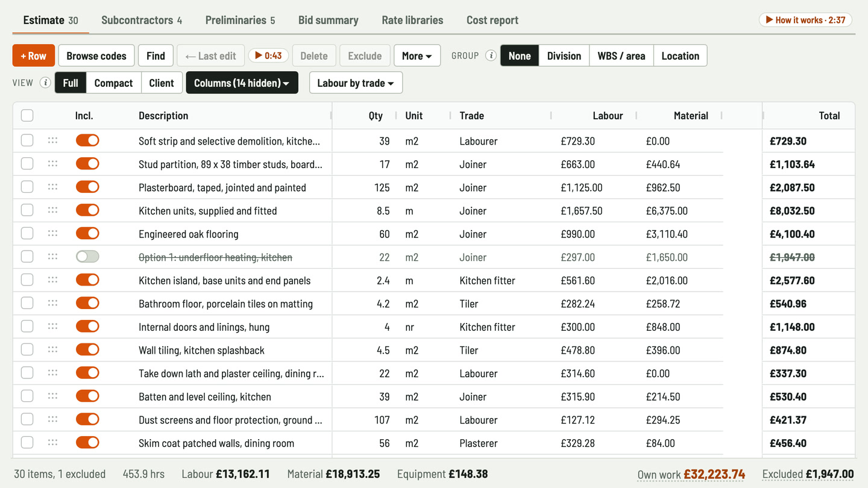Click drag handle of Skim coat patched walls row
Screen dimensions: 868x488
(52, 442)
